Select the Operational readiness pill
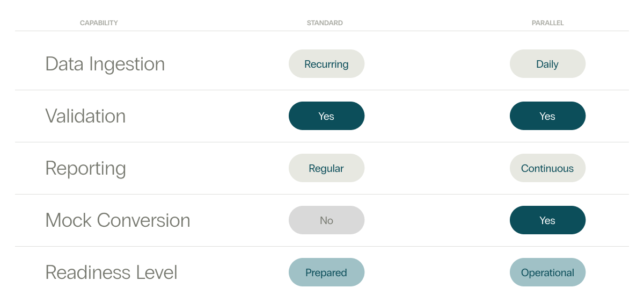The width and height of the screenshot is (644, 302). [547, 272]
